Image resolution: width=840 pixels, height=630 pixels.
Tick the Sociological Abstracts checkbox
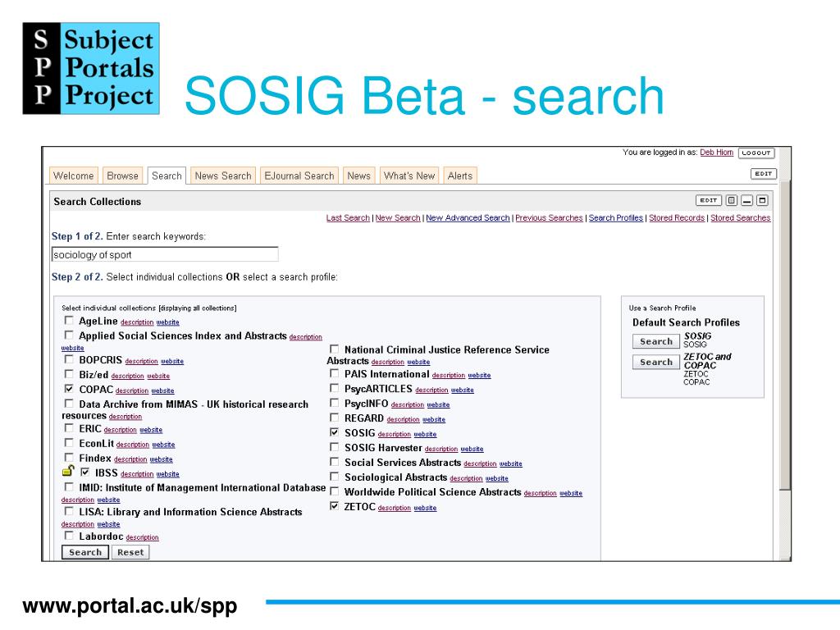point(335,477)
